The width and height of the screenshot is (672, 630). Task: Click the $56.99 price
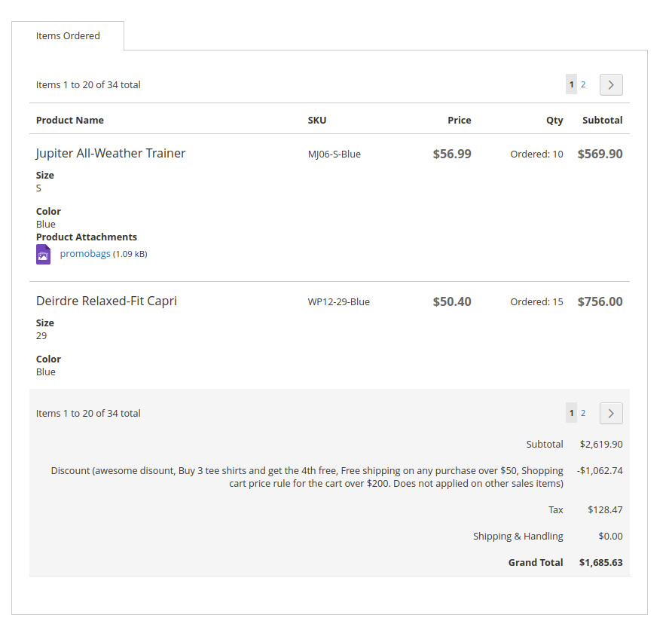tap(452, 154)
